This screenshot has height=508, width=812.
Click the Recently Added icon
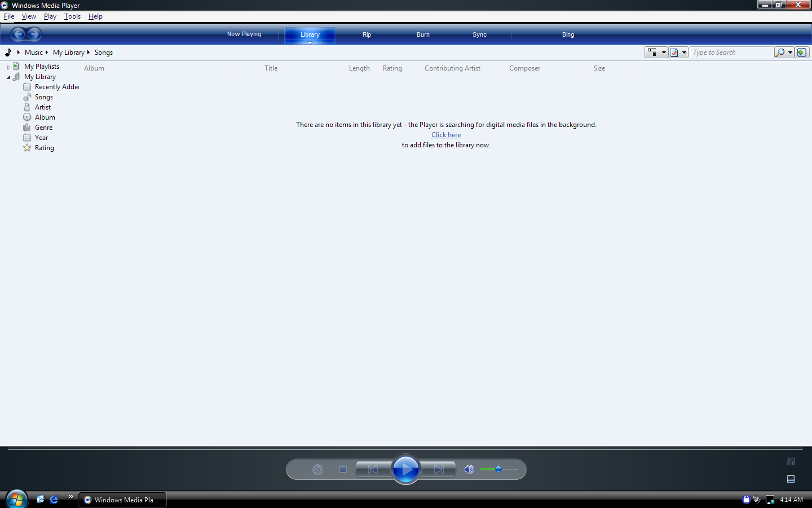[x=27, y=87]
